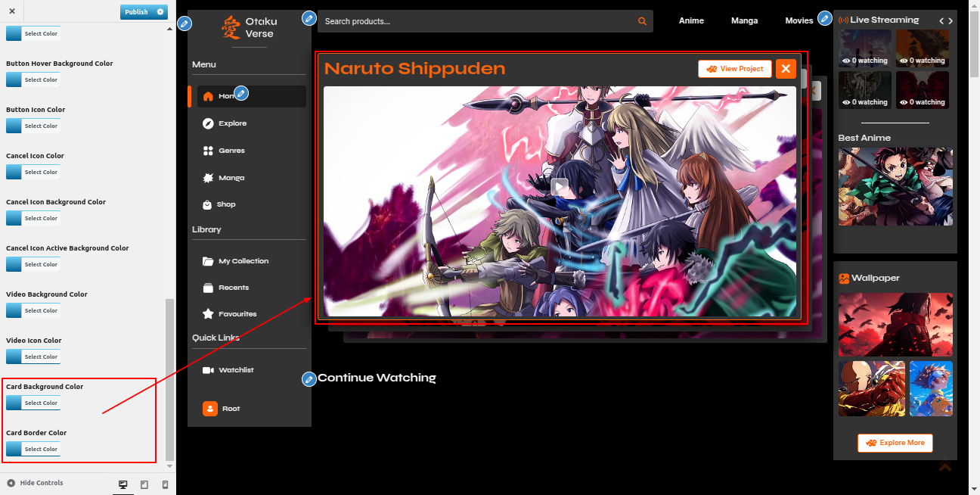Open Genres from the sidebar menu
Viewport: 980px width, 495px height.
[x=231, y=151]
